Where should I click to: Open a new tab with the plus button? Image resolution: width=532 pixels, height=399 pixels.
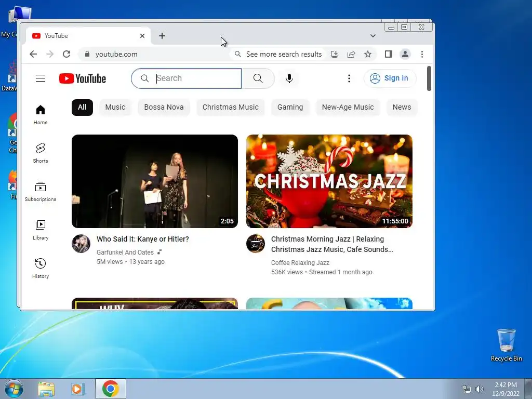tap(162, 36)
